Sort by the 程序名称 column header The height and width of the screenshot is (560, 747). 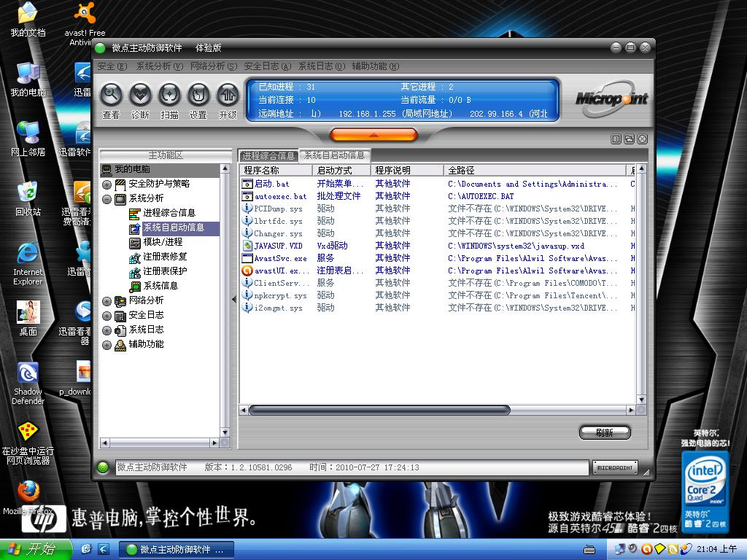click(x=276, y=170)
